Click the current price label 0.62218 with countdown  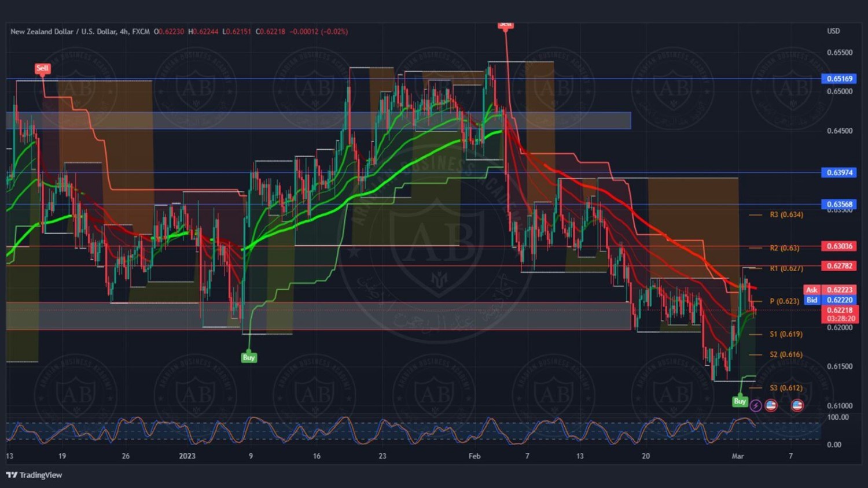[840, 315]
